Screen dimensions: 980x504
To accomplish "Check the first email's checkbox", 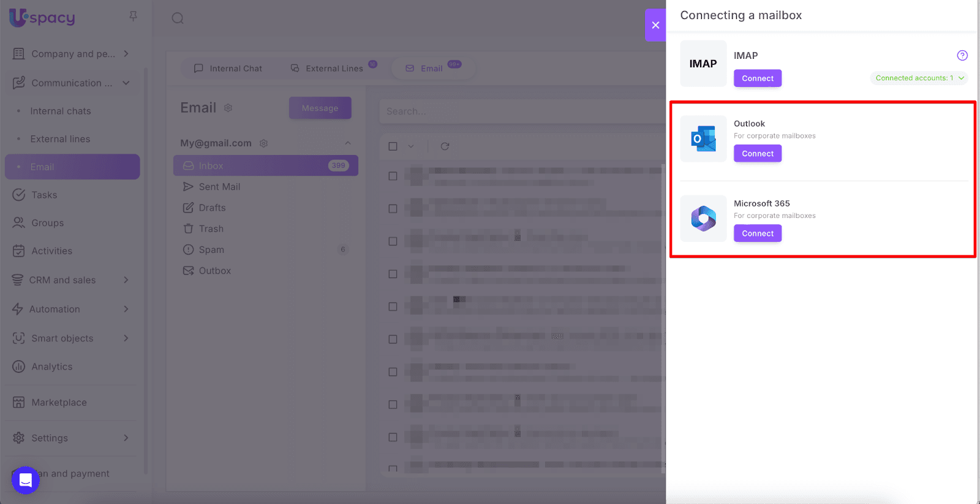I will coord(393,176).
